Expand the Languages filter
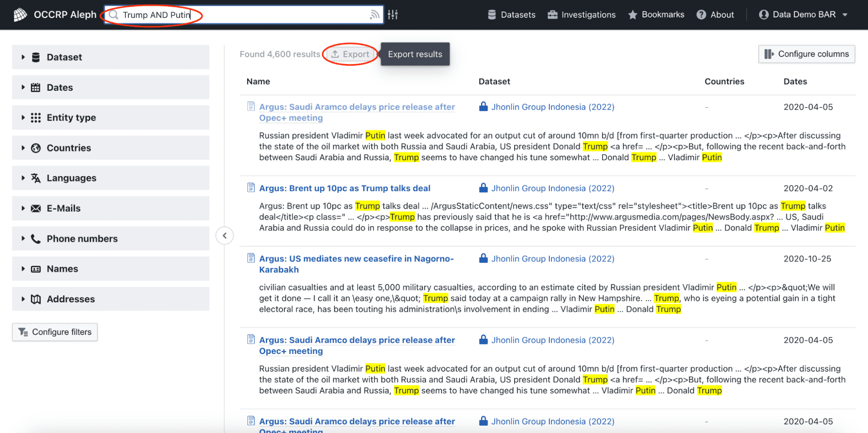The height and width of the screenshot is (433, 868). 111,178
